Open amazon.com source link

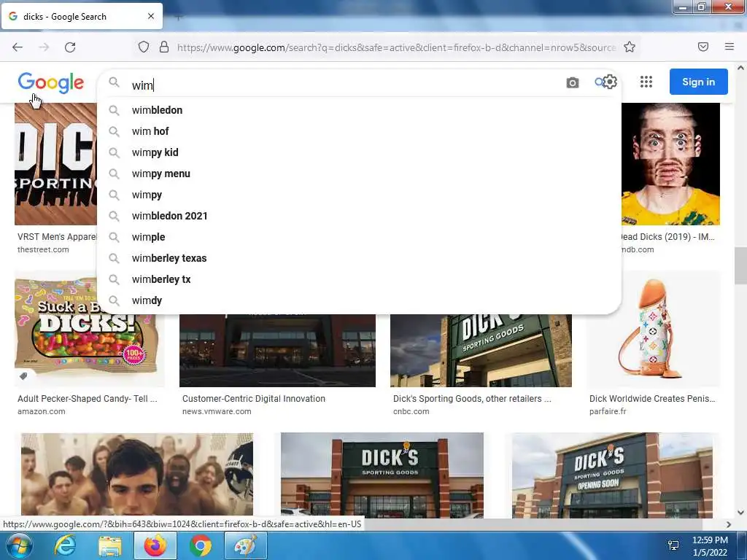pos(42,411)
